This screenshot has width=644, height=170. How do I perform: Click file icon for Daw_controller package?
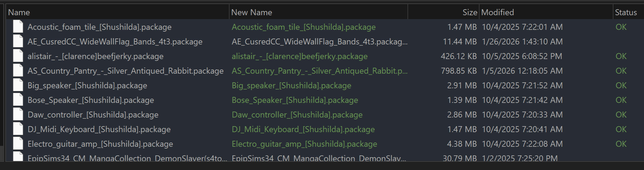(x=18, y=115)
